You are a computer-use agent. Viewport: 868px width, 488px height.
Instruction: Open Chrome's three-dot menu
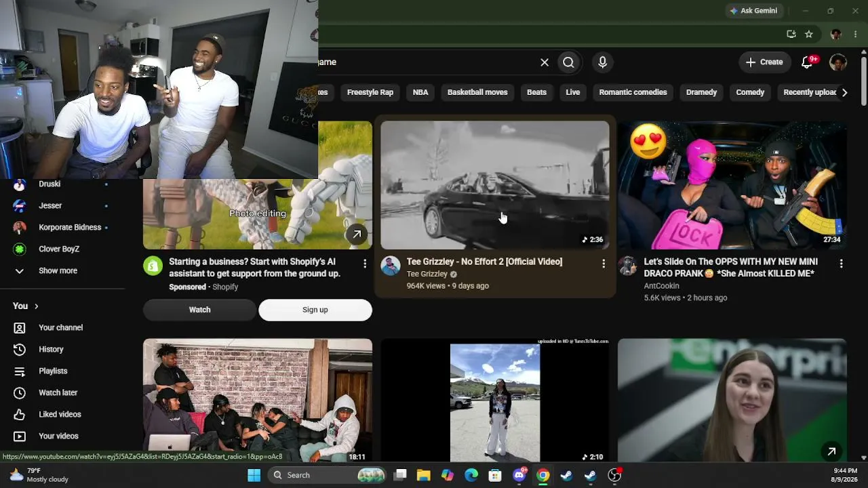click(x=855, y=34)
